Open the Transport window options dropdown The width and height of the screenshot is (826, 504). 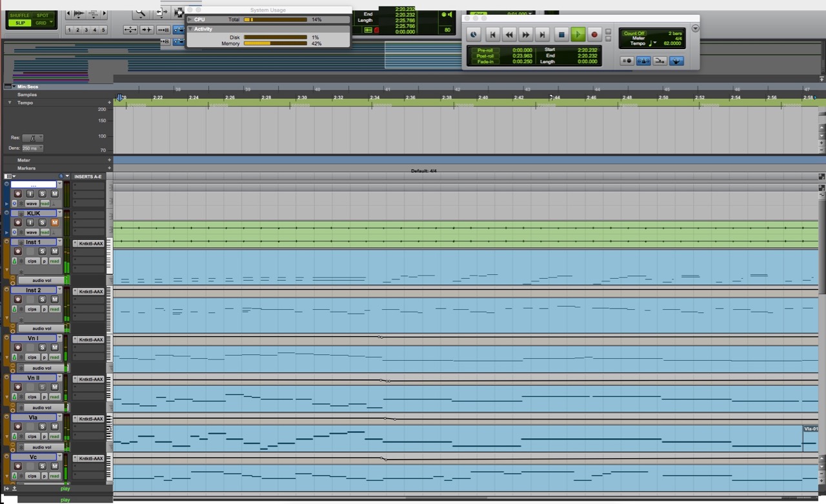click(695, 28)
